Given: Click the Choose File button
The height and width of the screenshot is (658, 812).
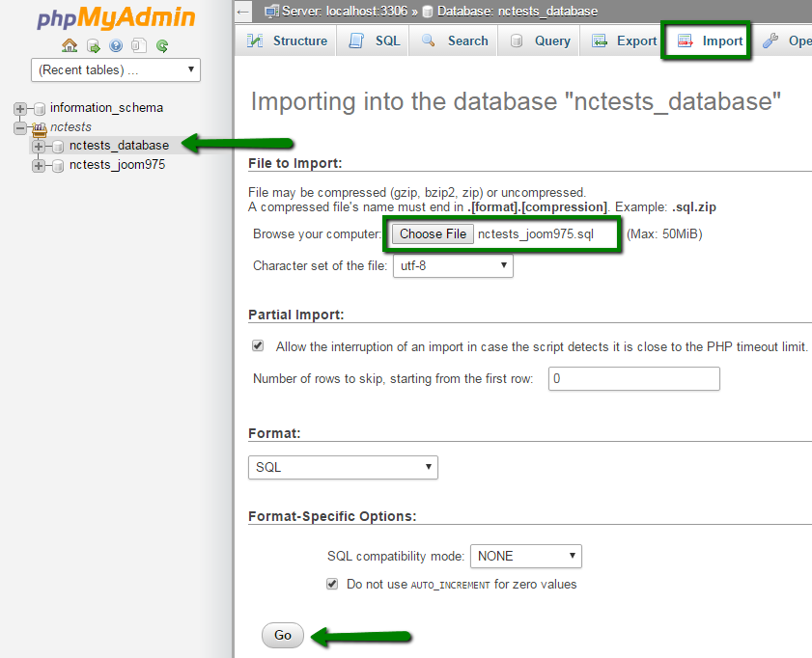Looking at the screenshot, I should [x=433, y=233].
